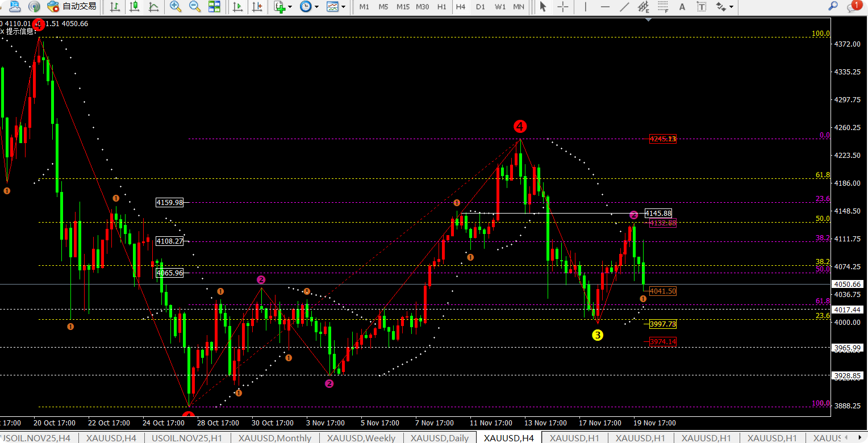Expand the periodicity dropdown arrow
868x443 pixels.
pos(316,7)
